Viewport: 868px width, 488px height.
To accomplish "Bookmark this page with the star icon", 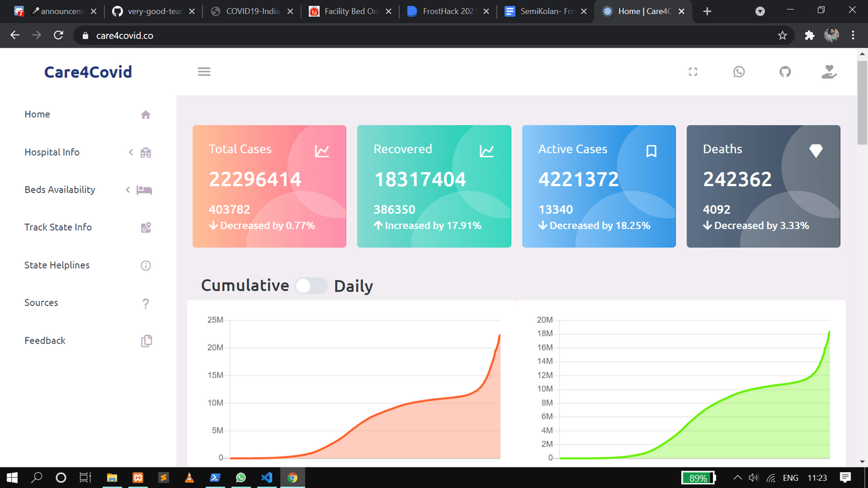I will pyautogui.click(x=782, y=36).
